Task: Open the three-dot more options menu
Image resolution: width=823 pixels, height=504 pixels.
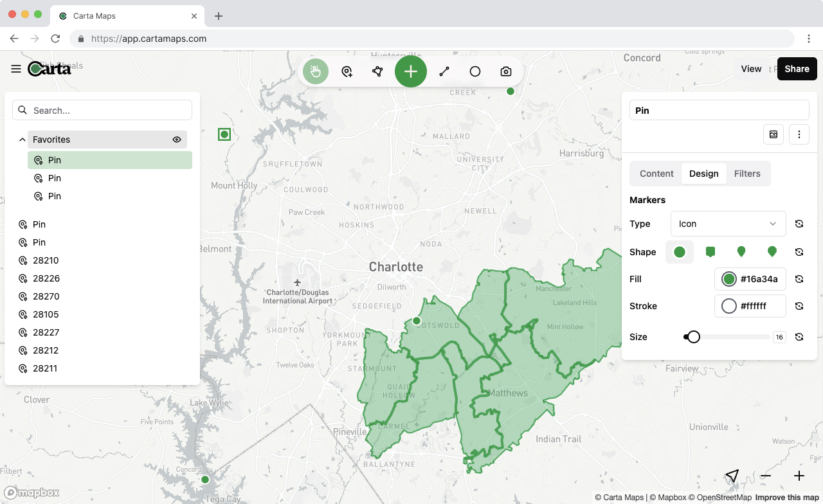Action: coord(799,134)
